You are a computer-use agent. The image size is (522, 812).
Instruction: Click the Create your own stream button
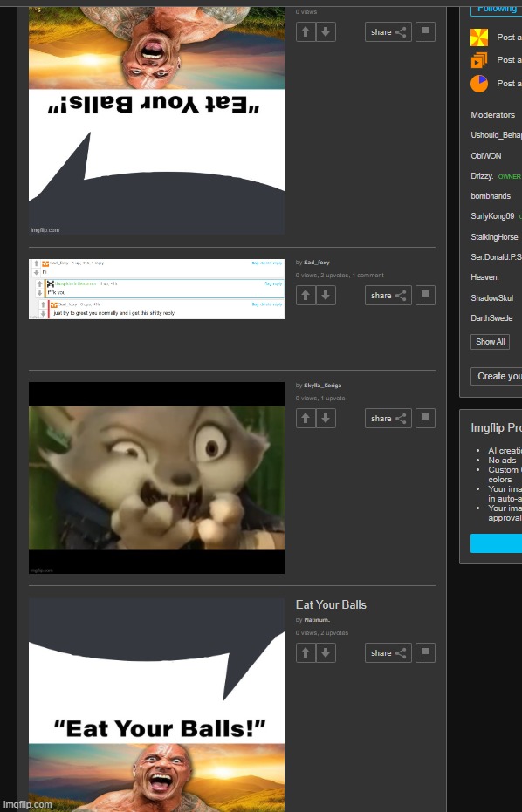click(496, 377)
